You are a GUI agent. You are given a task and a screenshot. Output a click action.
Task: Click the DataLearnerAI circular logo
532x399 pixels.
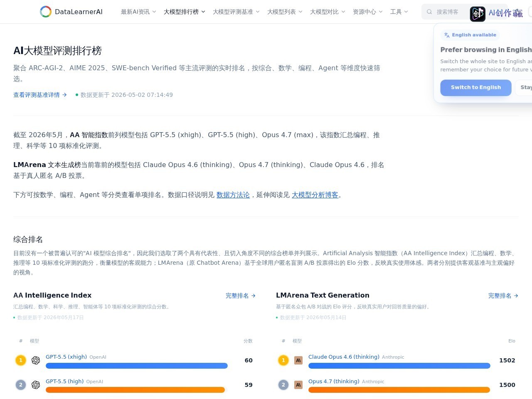[x=46, y=12]
